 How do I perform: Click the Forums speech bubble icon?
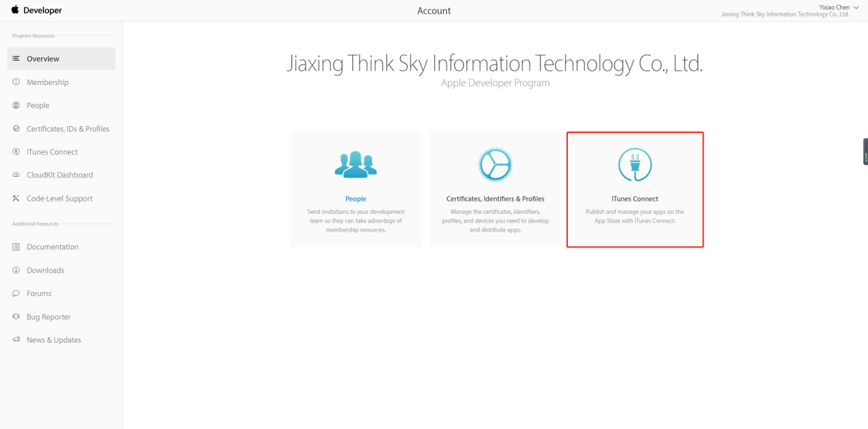(16, 293)
